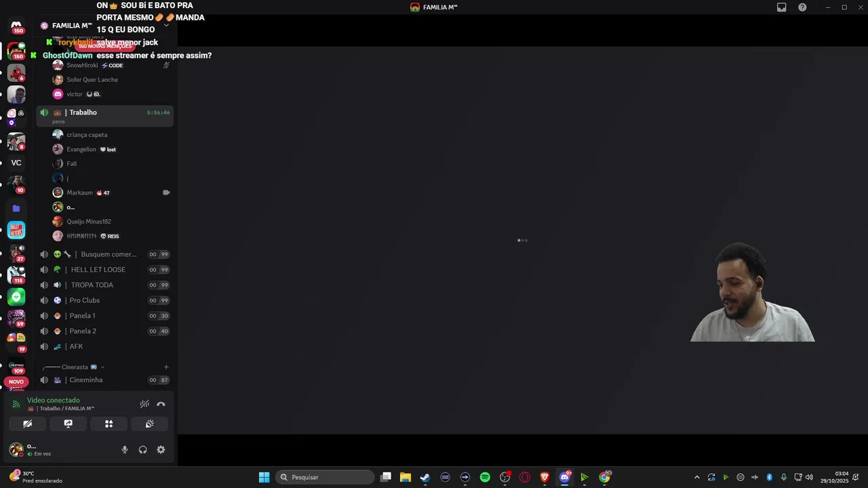The image size is (868, 488).
Task: Open weather widget showing 30°C
Action: coord(36,477)
